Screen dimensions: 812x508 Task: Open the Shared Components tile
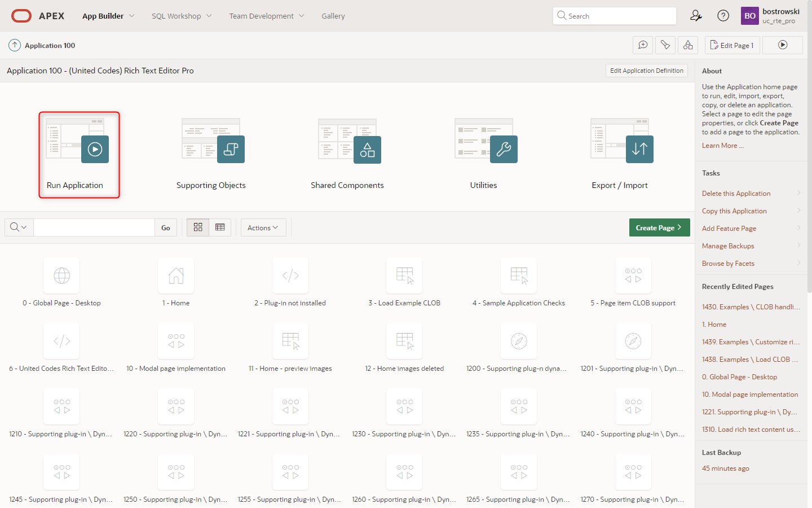347,155
